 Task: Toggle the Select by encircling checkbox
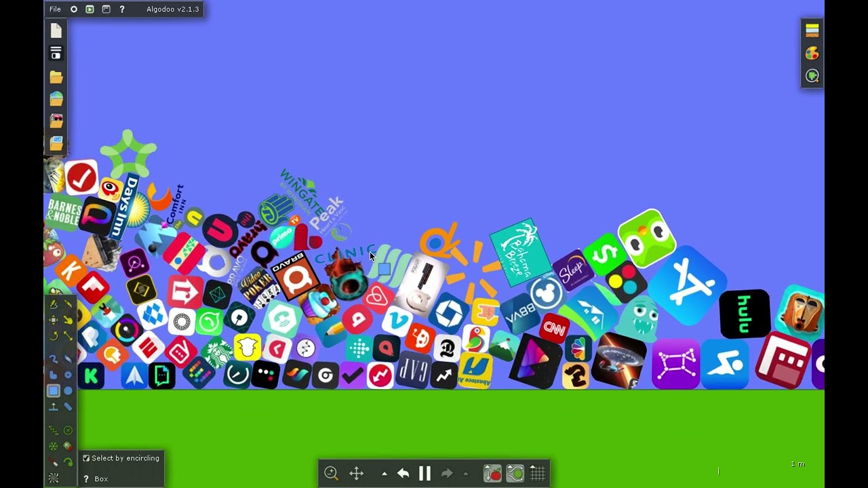click(x=86, y=458)
